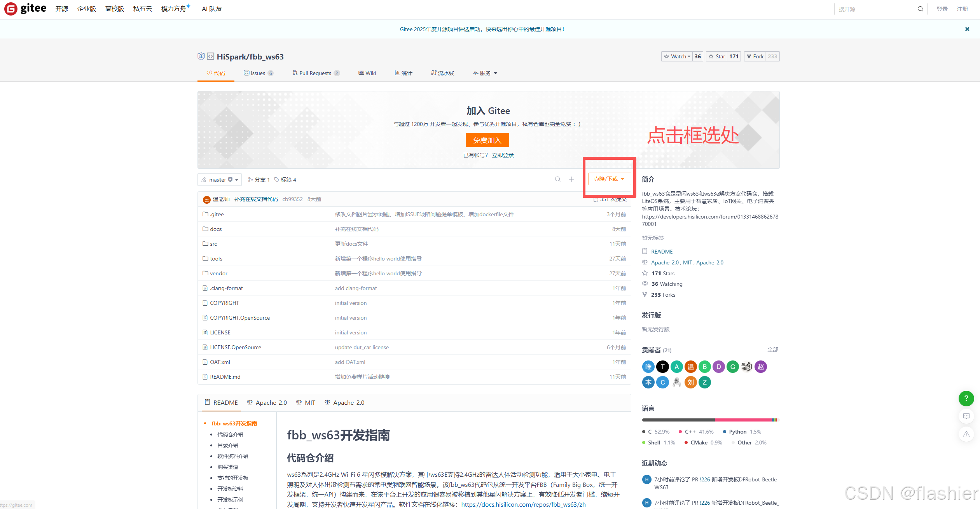
Task: Star the fbb_ws63 repository
Action: point(717,56)
